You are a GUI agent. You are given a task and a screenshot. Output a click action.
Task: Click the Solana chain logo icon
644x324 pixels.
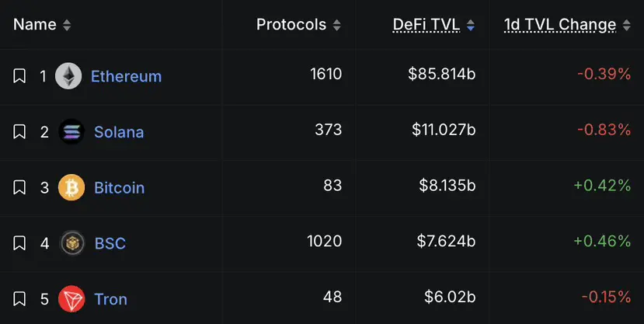point(71,132)
